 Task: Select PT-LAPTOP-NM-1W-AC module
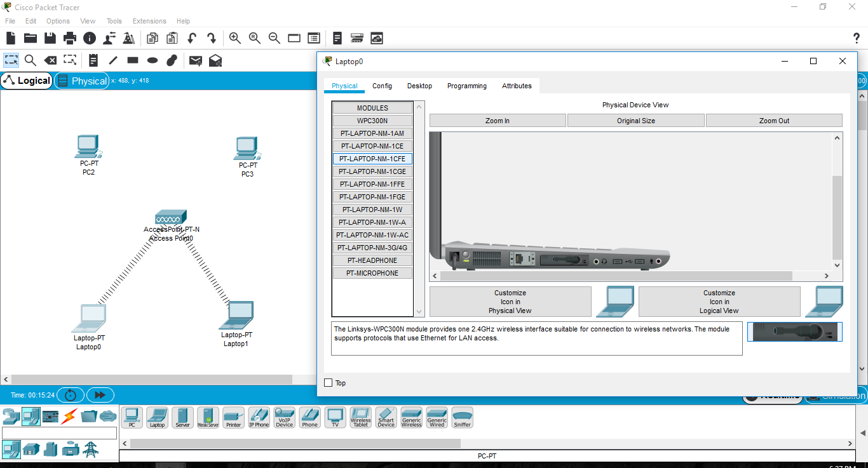pyautogui.click(x=372, y=235)
